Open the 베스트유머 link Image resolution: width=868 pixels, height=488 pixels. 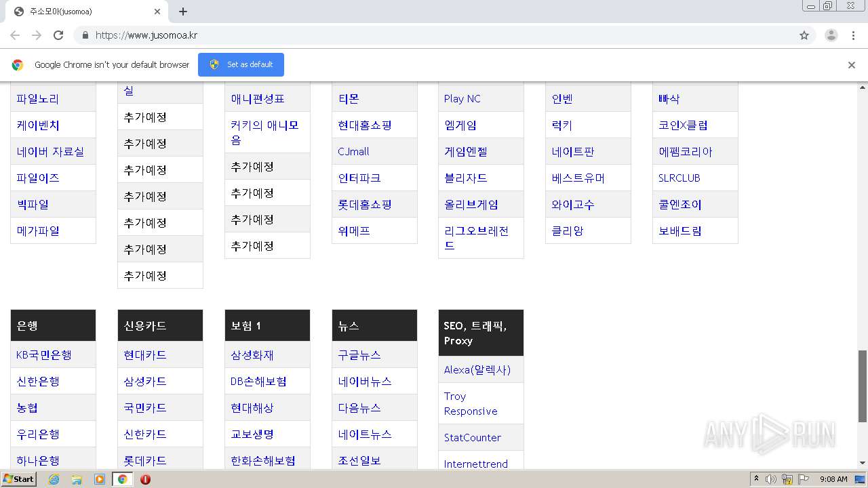(x=578, y=178)
